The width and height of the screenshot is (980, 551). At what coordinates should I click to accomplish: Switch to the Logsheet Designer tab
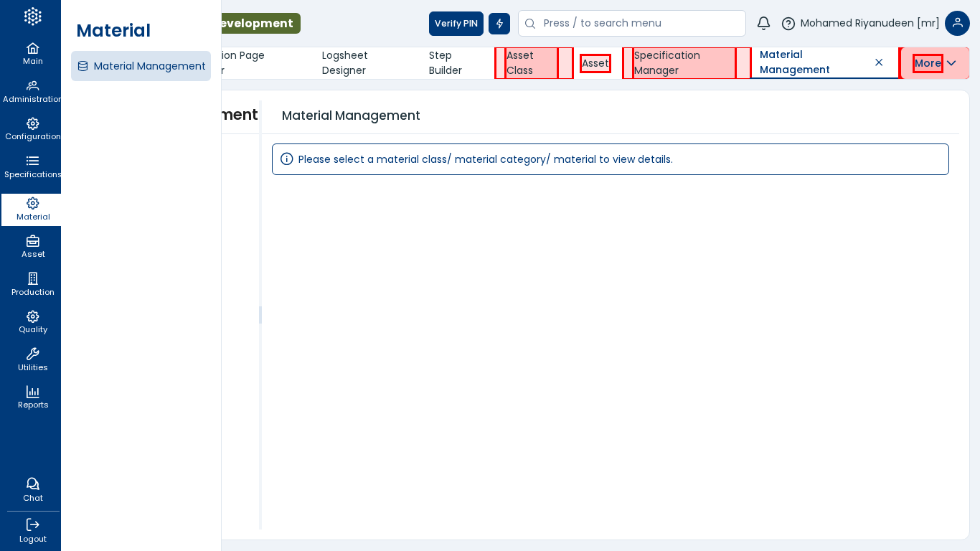click(345, 63)
